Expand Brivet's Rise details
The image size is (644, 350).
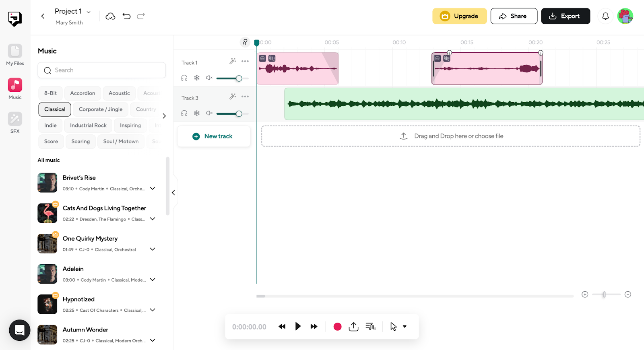[x=153, y=188]
